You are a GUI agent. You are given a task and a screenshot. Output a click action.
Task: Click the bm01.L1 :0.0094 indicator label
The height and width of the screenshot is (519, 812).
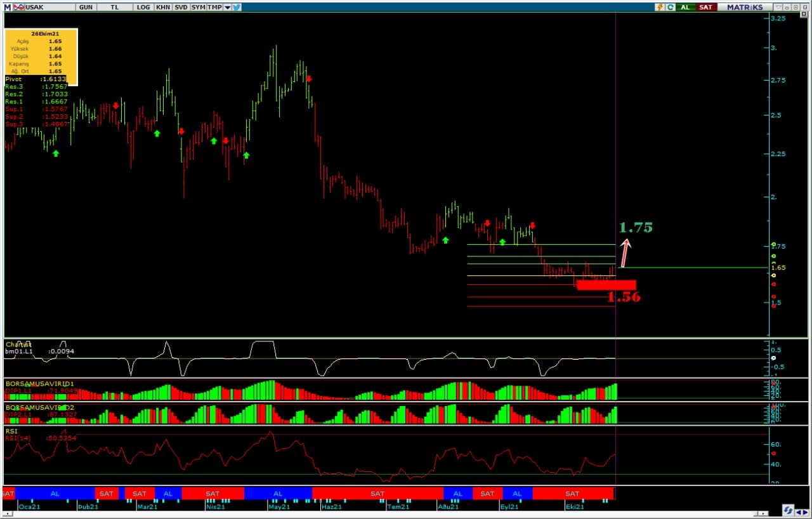[39, 350]
